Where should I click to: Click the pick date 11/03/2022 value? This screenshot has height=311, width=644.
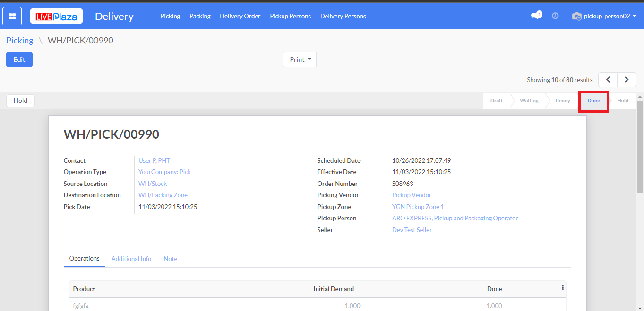point(168,207)
